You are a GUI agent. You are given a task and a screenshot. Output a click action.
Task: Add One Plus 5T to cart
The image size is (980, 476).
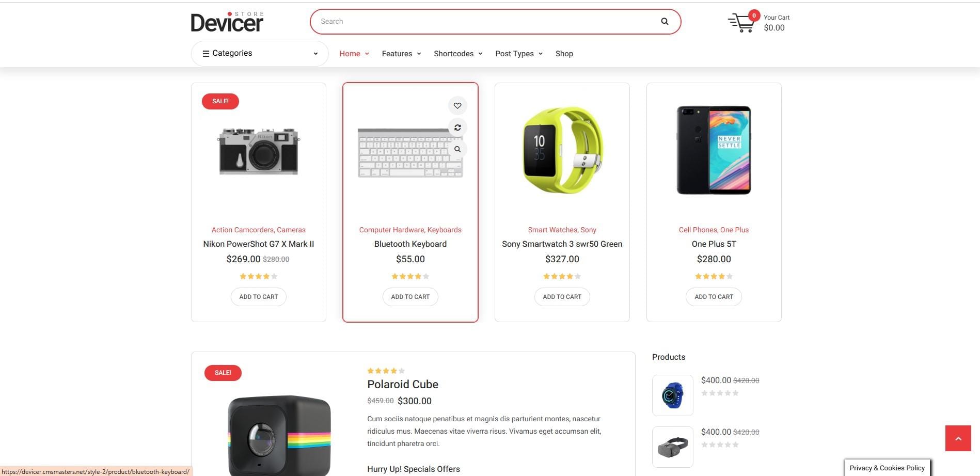pos(714,297)
